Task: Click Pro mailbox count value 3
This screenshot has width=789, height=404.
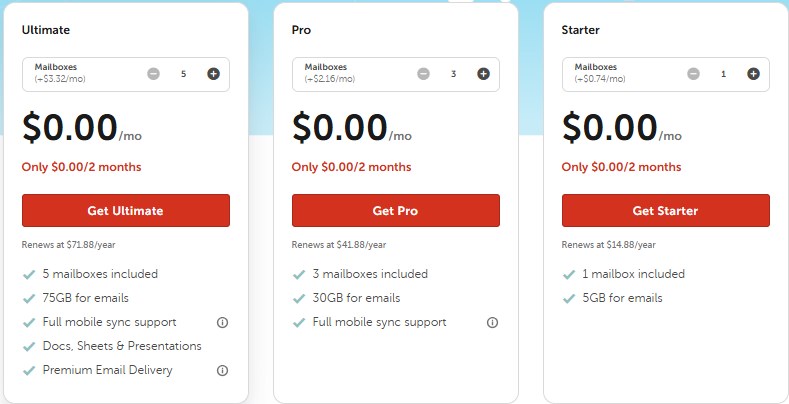Action: pos(453,74)
